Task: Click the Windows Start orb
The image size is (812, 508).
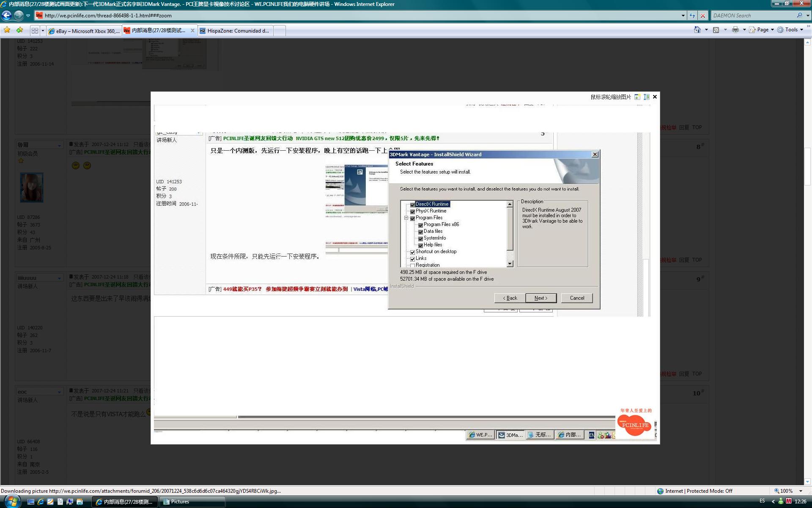Action: point(11,502)
